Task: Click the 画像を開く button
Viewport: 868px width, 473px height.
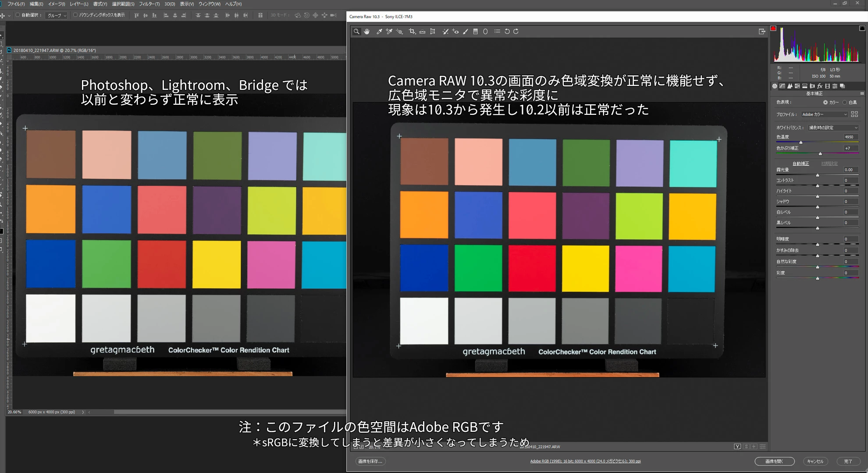Action: coord(775,461)
